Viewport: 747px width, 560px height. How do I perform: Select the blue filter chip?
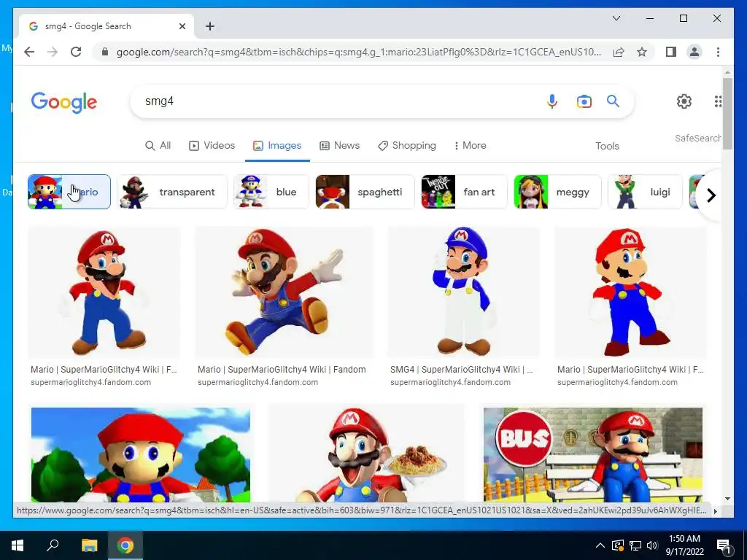271,192
